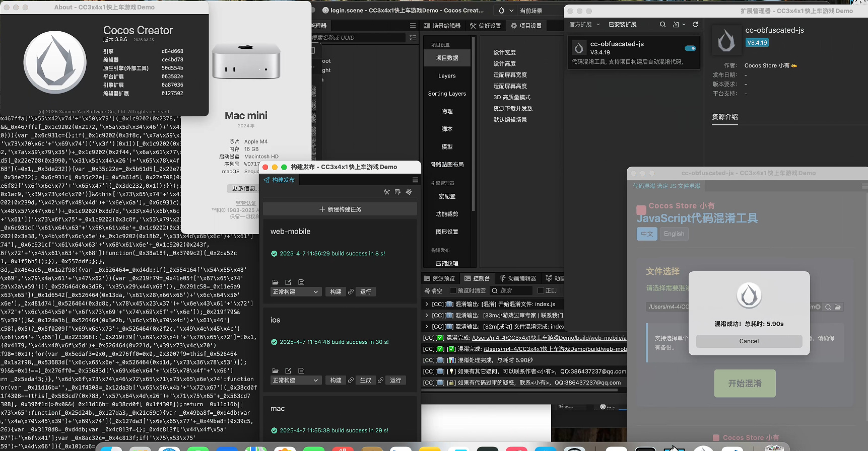Open first 混淆完成 file path link in console
Screen dimensions: 868x451
[x=549, y=338]
